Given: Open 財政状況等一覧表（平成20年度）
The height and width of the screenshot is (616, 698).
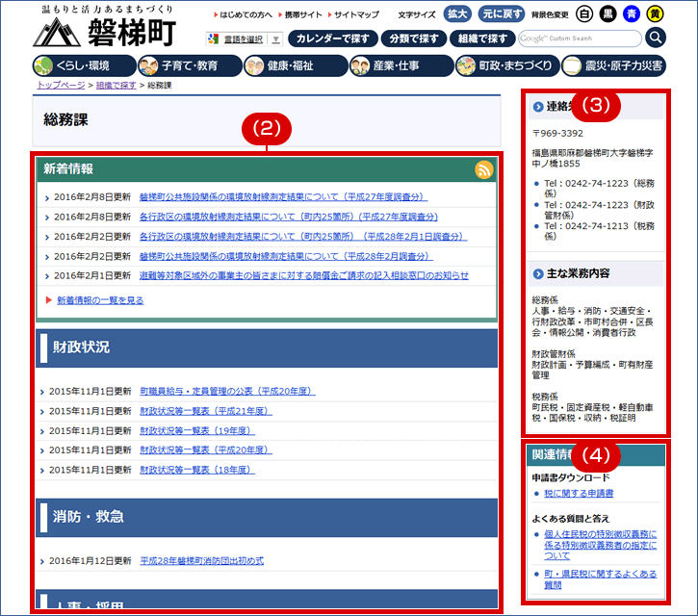Looking at the screenshot, I should [206, 450].
